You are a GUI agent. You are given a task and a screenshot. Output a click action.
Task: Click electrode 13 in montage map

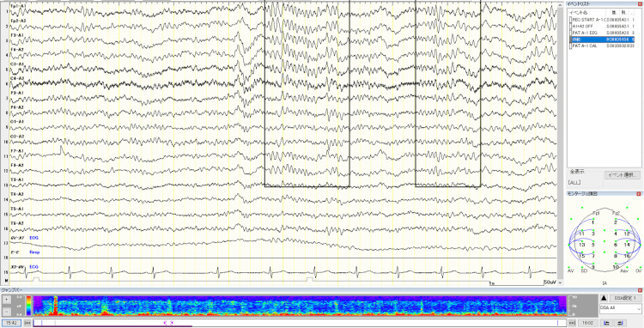point(582,245)
